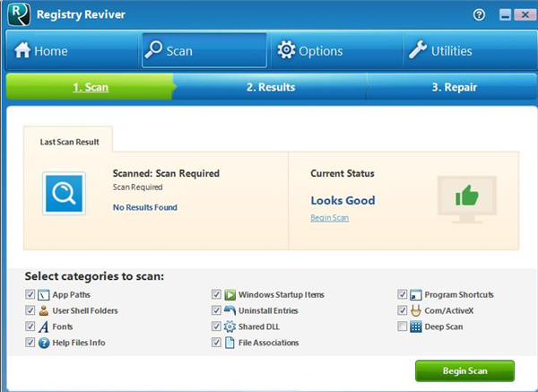Open the 2. Results step
This screenshot has width=538, height=392.
[x=271, y=87]
